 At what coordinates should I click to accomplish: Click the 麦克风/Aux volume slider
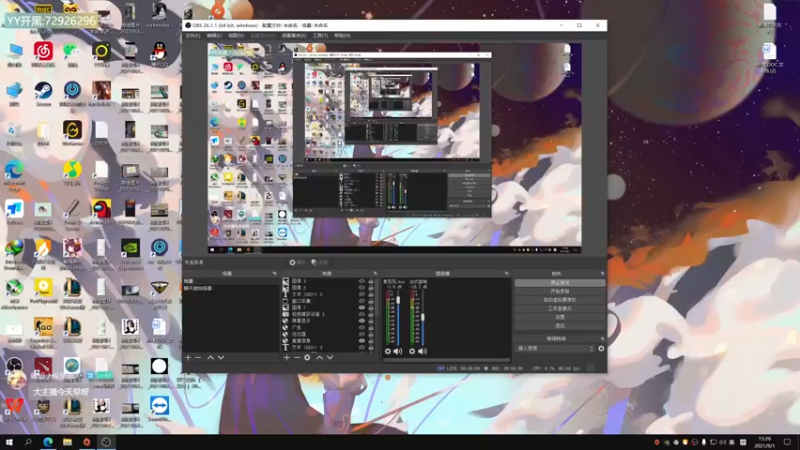pos(398,318)
